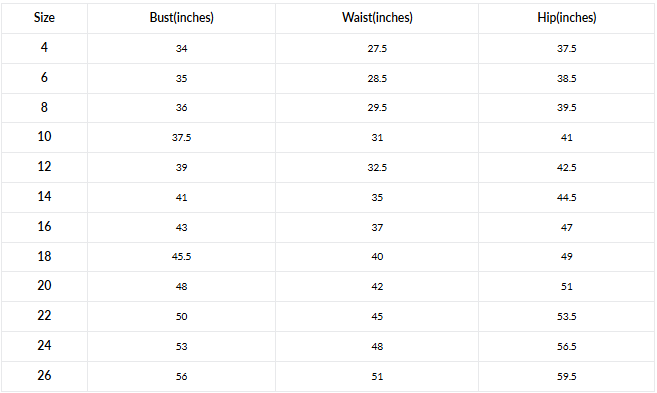Click hip value 53.5 for size 22
This screenshot has height=393, width=657.
[x=566, y=316]
